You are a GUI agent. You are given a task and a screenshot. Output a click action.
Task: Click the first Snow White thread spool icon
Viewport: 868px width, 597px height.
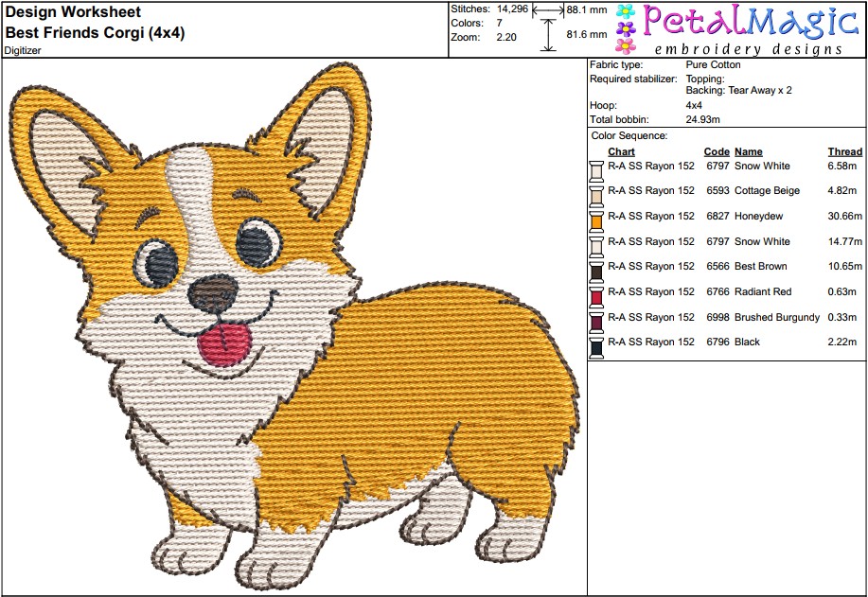596,170
